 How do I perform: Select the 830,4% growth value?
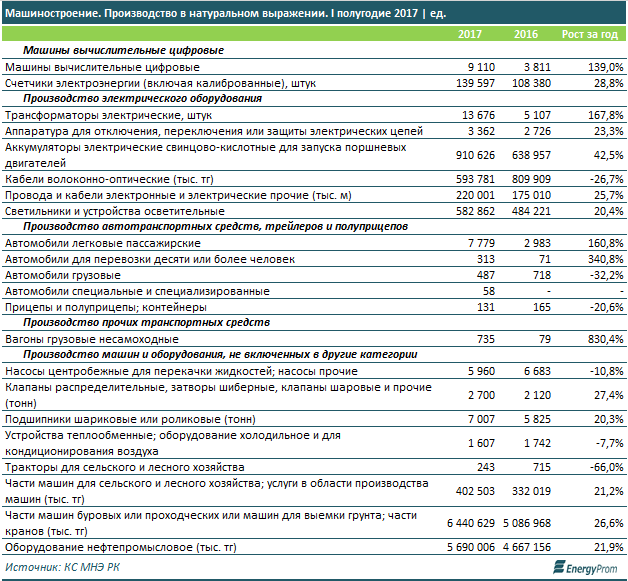tap(603, 340)
